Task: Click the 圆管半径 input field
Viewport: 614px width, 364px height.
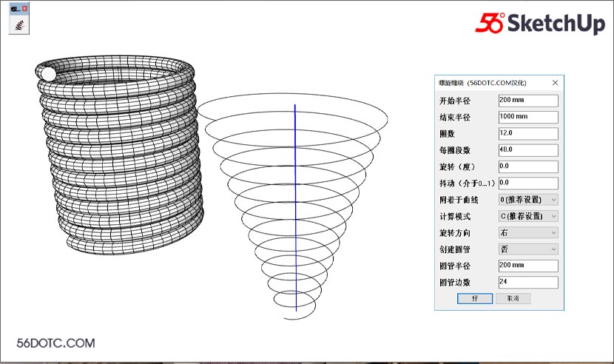Action: point(527,266)
